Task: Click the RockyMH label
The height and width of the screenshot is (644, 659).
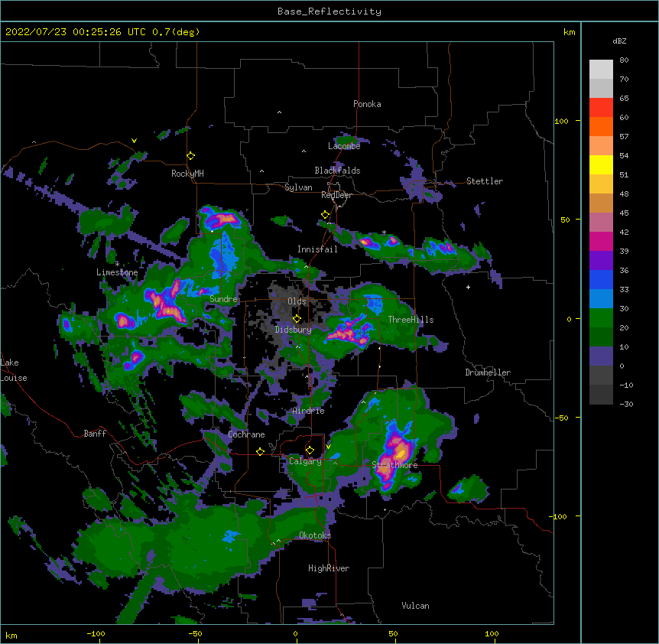Action: coord(187,174)
